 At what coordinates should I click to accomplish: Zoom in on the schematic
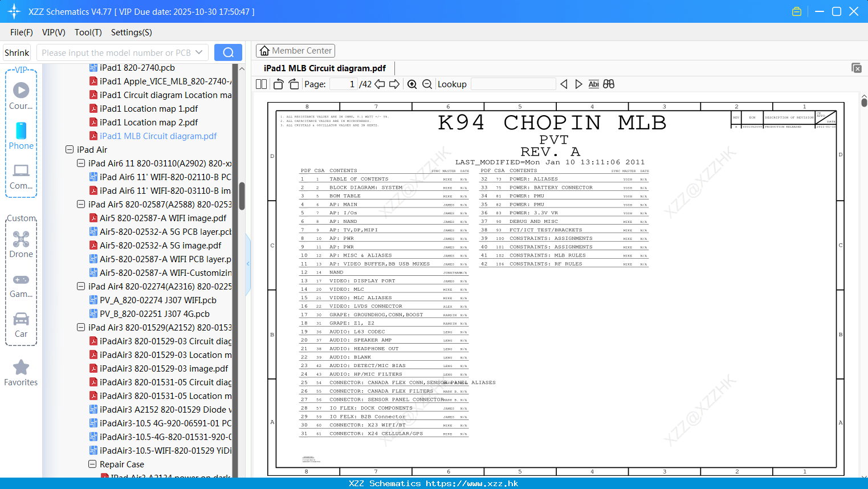[412, 84]
